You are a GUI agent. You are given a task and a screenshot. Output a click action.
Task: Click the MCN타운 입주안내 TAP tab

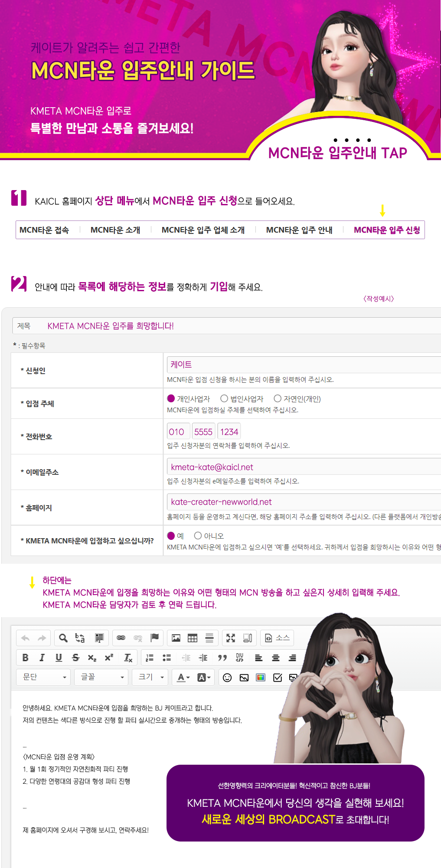coord(337,153)
